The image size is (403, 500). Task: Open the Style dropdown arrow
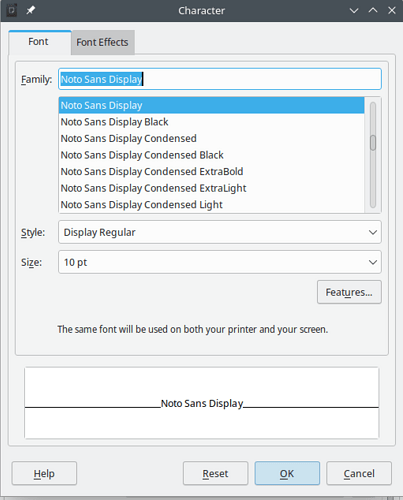coord(373,232)
